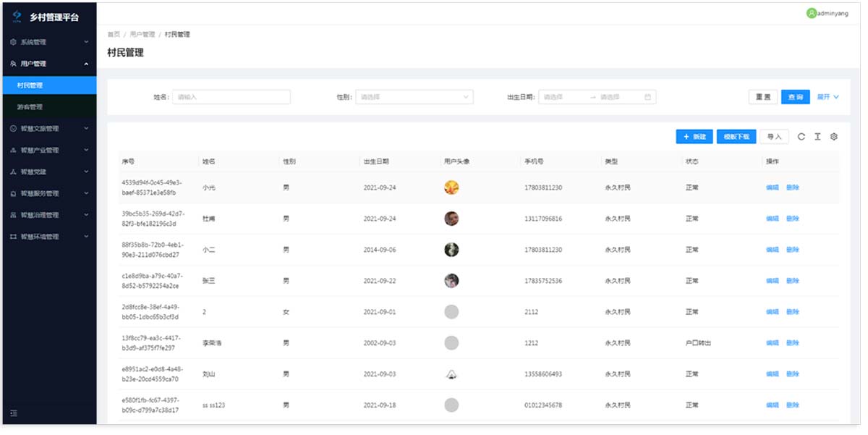Open table column settings gear icon
Screen dimensions: 868x435
[833, 137]
